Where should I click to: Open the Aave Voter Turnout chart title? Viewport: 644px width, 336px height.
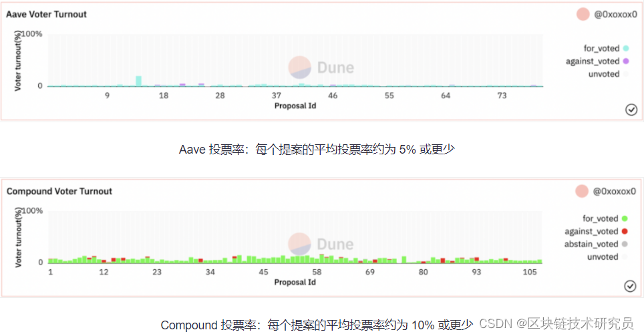coord(46,15)
